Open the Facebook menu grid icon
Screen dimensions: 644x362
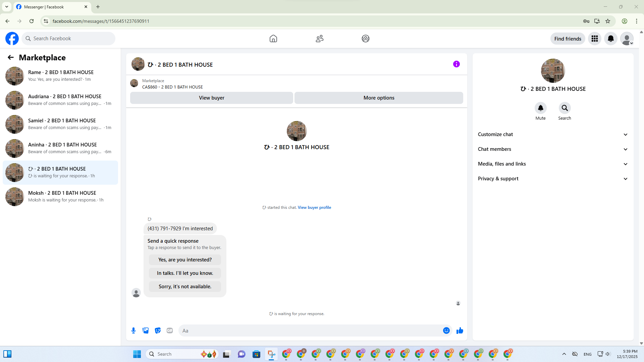pos(594,39)
